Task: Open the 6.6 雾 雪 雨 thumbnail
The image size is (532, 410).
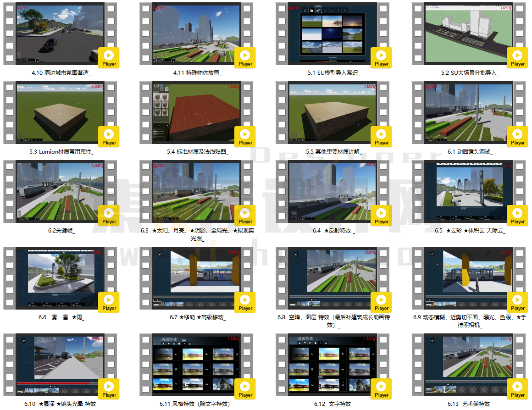Action: coord(60,278)
